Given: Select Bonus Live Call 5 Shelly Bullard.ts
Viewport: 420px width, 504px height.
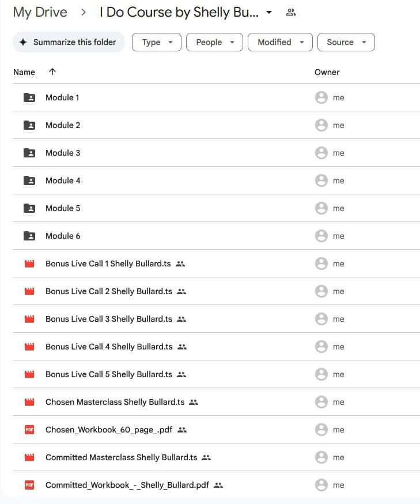Looking at the screenshot, I should (x=109, y=374).
